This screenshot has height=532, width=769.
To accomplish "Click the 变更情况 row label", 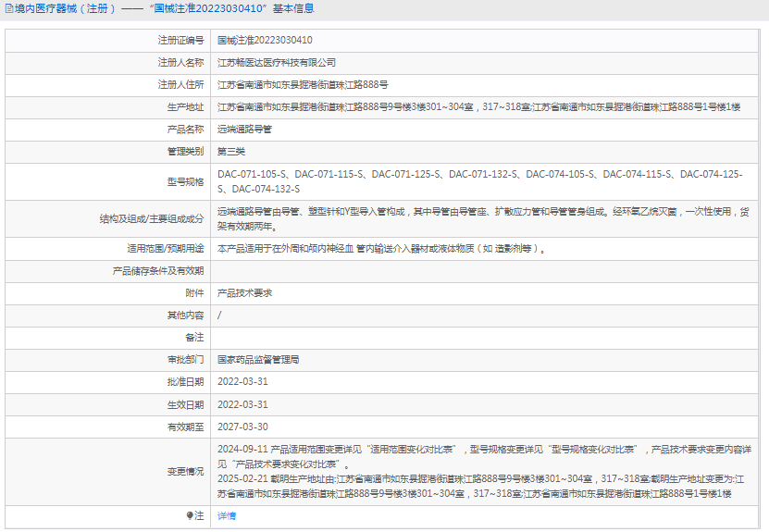I will pyautogui.click(x=185, y=472).
